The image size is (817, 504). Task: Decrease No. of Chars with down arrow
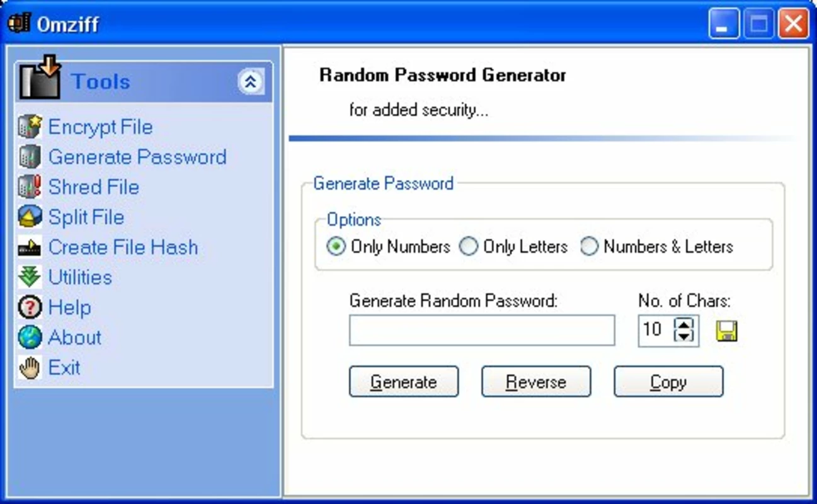[683, 336]
